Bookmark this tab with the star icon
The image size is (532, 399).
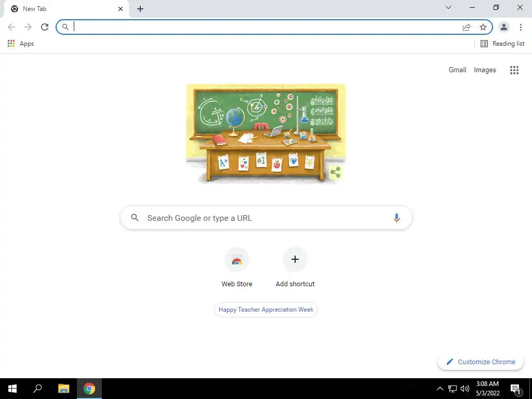[483, 27]
